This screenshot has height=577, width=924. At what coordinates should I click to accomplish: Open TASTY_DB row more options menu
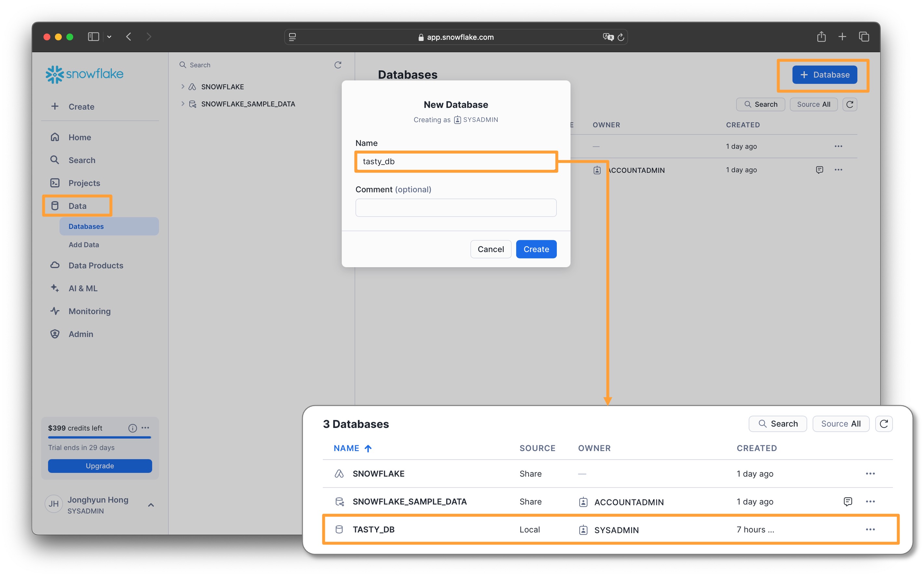[870, 529]
